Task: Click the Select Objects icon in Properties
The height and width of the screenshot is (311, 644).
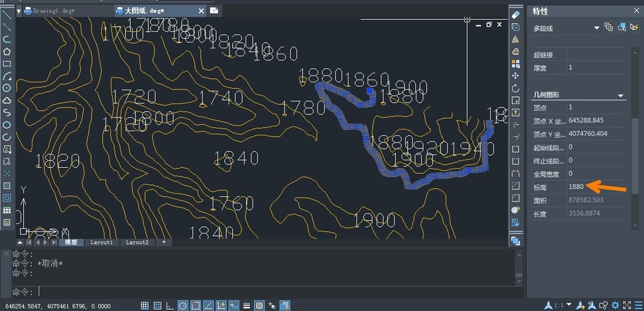Action: (x=622, y=28)
